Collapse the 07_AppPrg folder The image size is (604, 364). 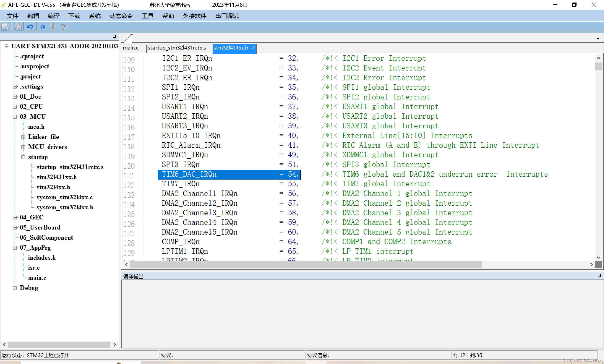(x=15, y=248)
